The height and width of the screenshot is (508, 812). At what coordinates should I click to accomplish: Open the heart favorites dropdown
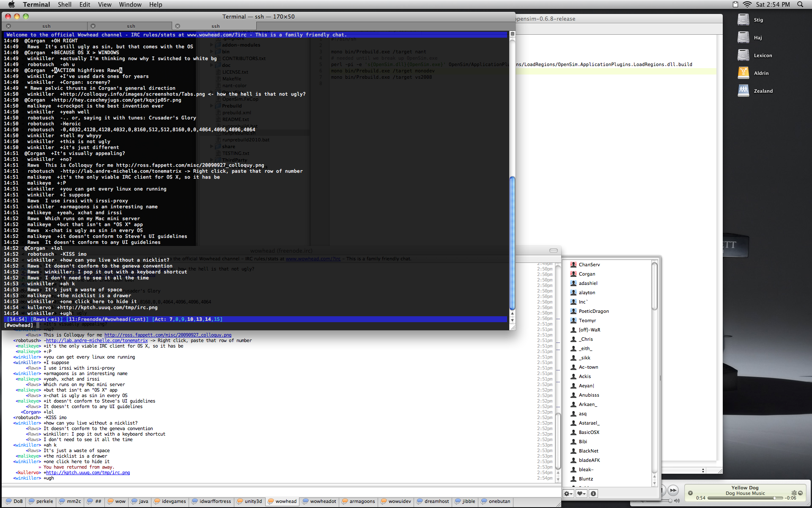point(582,494)
